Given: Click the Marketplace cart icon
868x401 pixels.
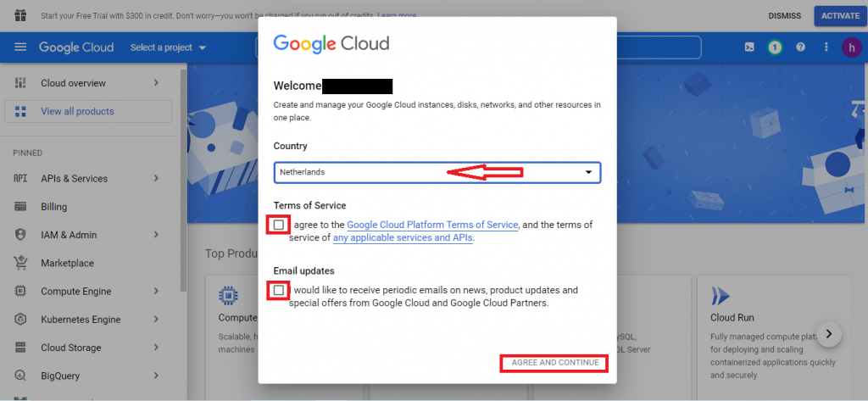Looking at the screenshot, I should 20,263.
